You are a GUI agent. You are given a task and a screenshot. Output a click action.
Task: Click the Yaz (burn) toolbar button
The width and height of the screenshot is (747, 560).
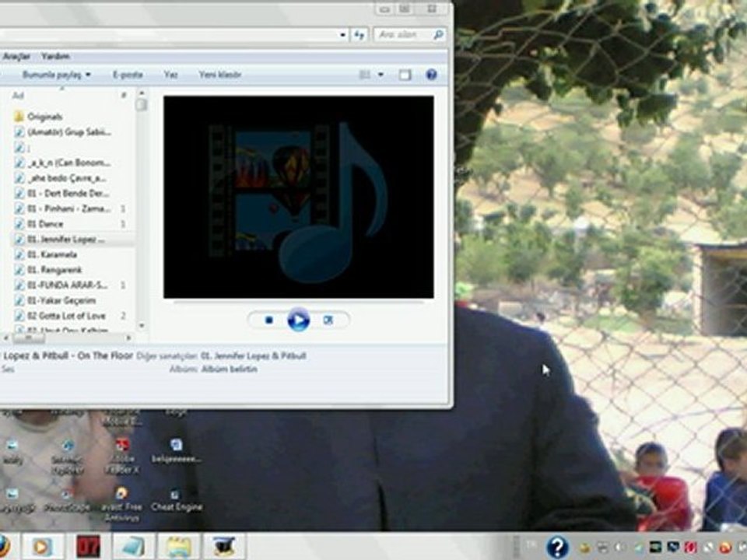tap(170, 75)
